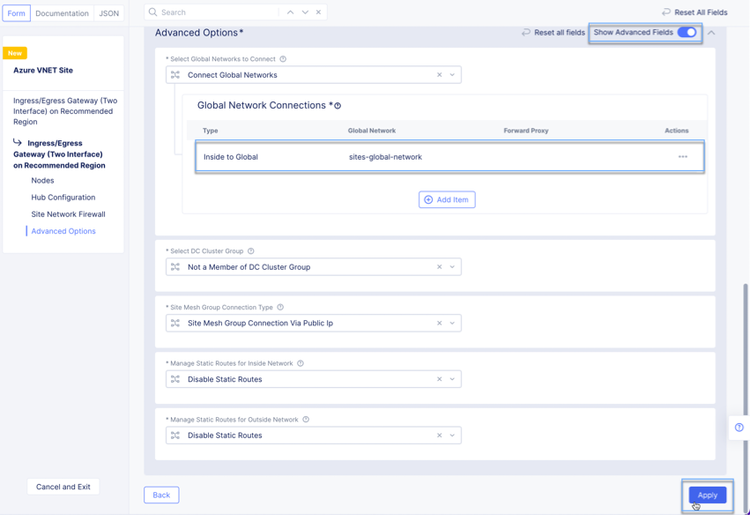Open the help icon on right edge
Image resolution: width=750 pixels, height=515 pixels.
click(739, 428)
